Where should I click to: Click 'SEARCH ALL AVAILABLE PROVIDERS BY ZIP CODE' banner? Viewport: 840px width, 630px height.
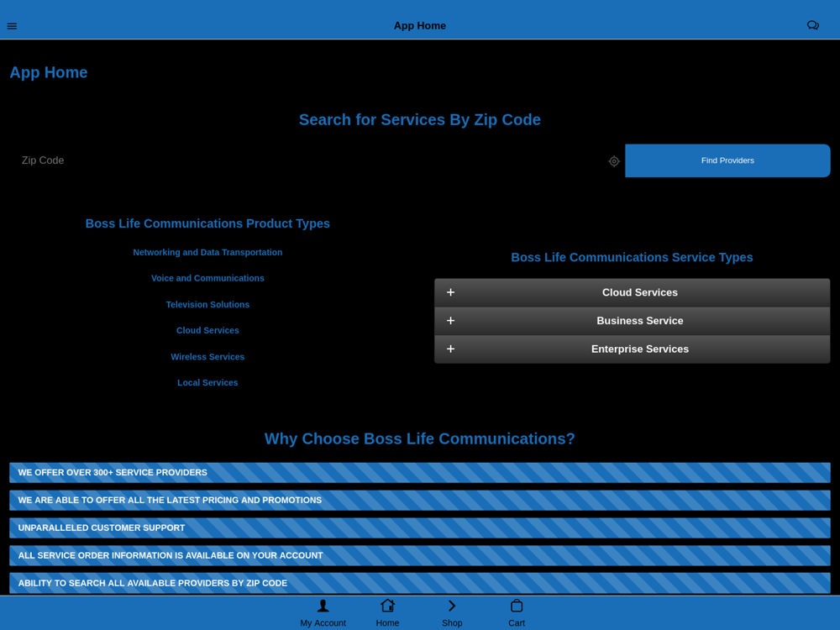tap(420, 584)
